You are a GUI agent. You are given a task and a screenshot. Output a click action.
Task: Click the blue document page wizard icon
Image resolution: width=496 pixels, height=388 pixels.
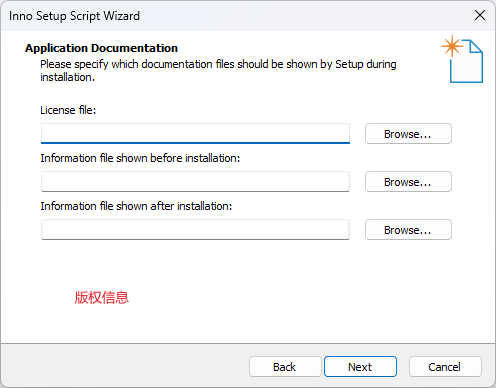pos(466,61)
